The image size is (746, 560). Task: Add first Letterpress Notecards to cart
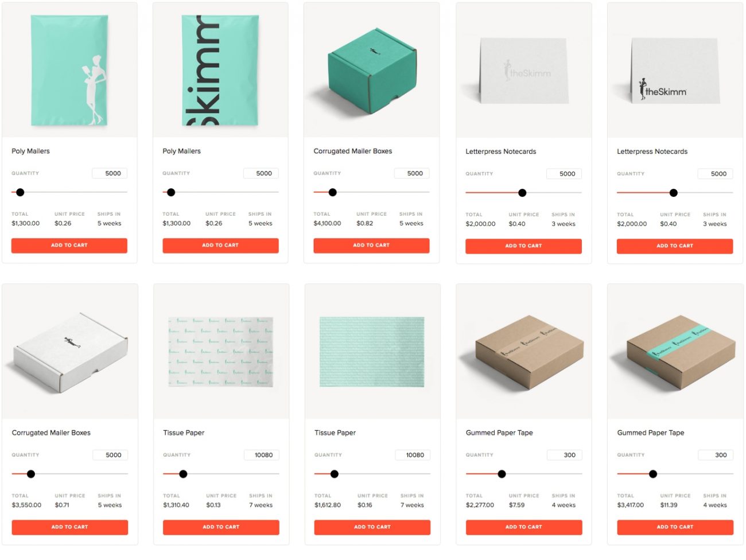[x=523, y=246]
